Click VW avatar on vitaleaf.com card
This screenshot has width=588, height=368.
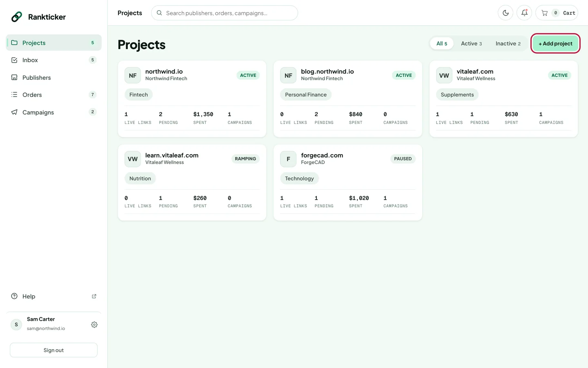point(444,75)
